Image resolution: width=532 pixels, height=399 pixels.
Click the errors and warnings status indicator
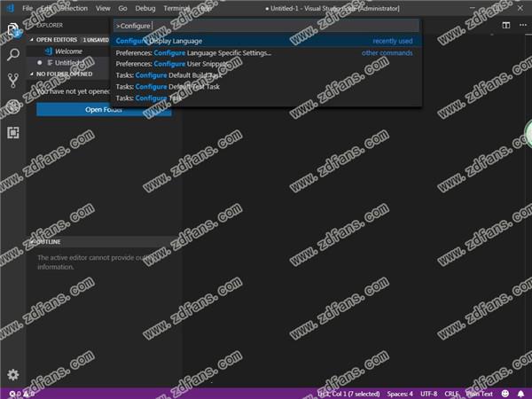(21, 394)
